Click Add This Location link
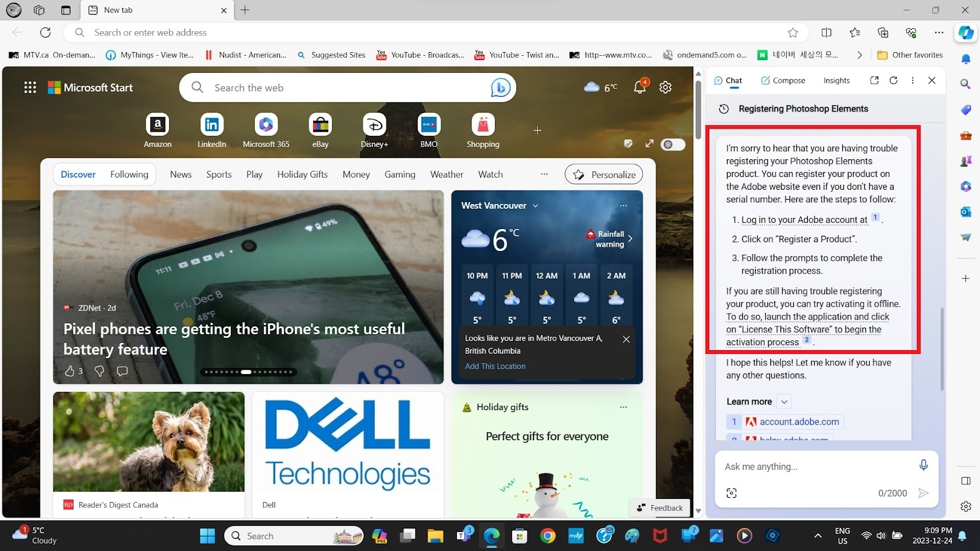This screenshot has width=980, height=551. (495, 366)
